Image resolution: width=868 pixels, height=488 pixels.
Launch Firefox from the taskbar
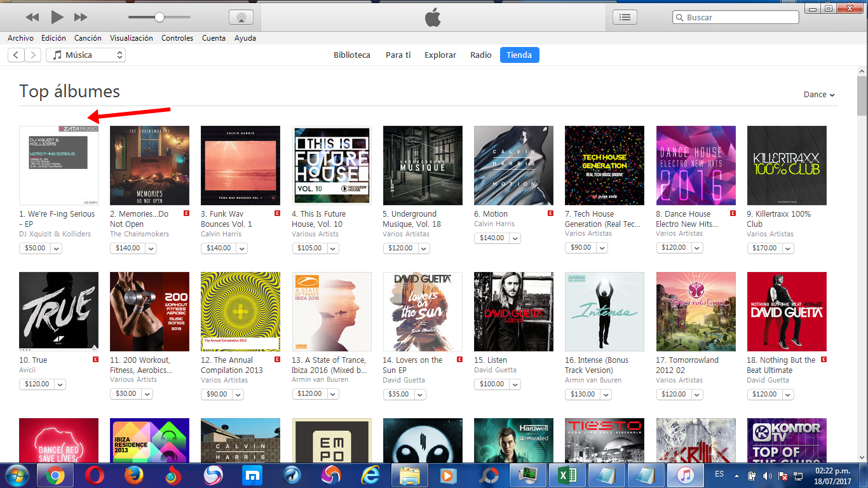133,475
